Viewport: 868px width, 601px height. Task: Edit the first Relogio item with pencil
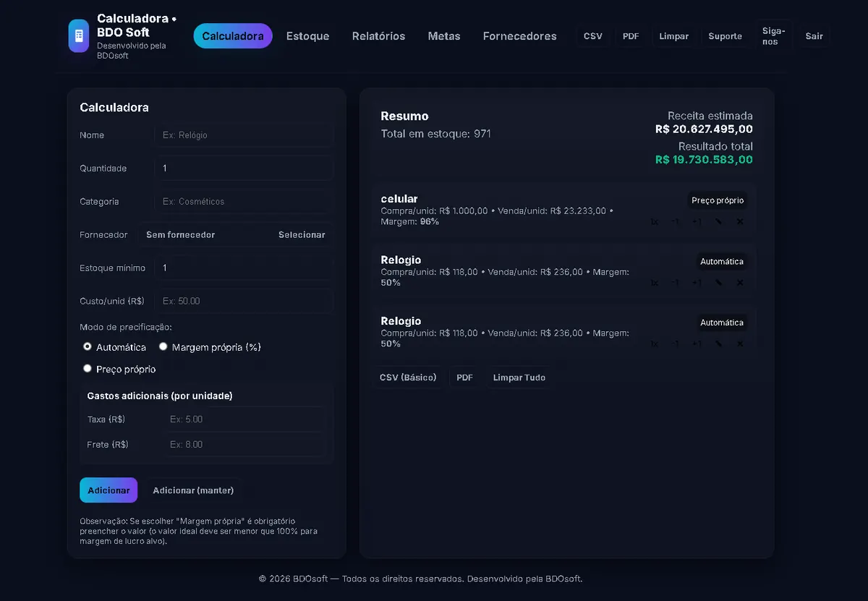(x=718, y=283)
